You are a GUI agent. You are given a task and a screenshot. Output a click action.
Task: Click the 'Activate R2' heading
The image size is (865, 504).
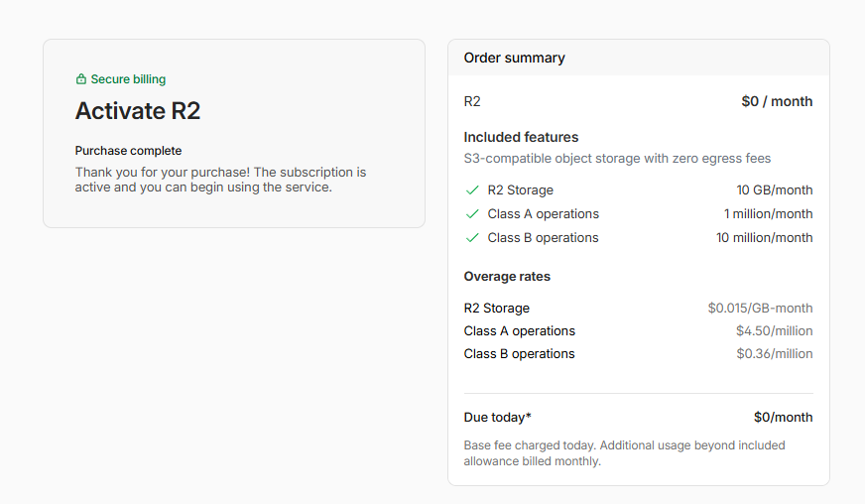(137, 110)
